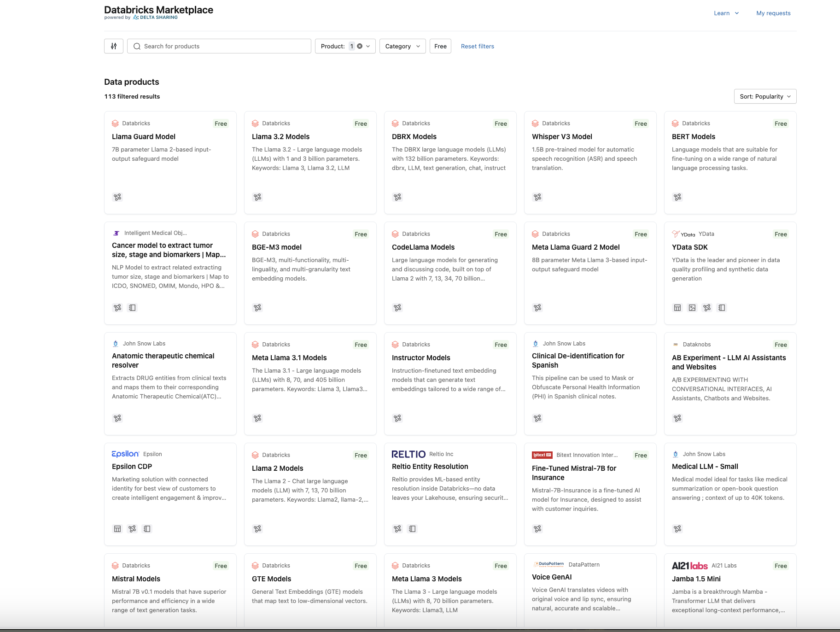Click inside the Search for products field
Image resolution: width=840 pixels, height=632 pixels.
tap(219, 46)
